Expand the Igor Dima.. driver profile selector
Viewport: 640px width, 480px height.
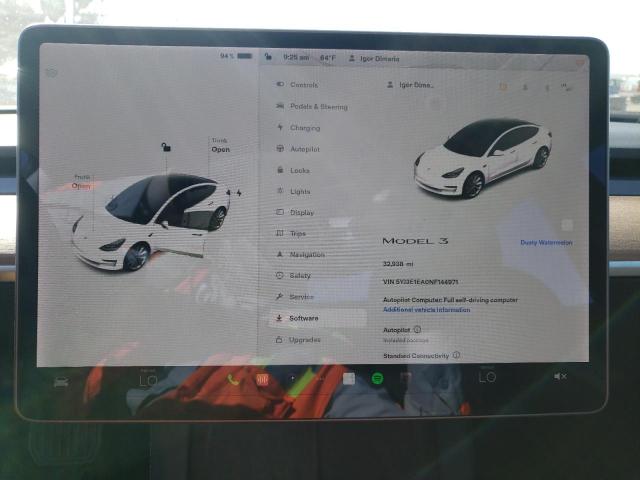pos(410,85)
